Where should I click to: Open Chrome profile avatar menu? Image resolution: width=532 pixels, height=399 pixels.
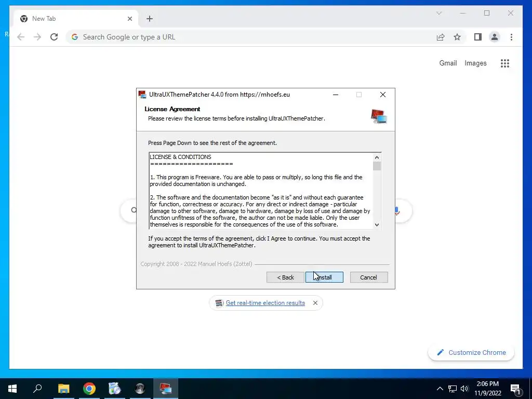click(x=495, y=37)
